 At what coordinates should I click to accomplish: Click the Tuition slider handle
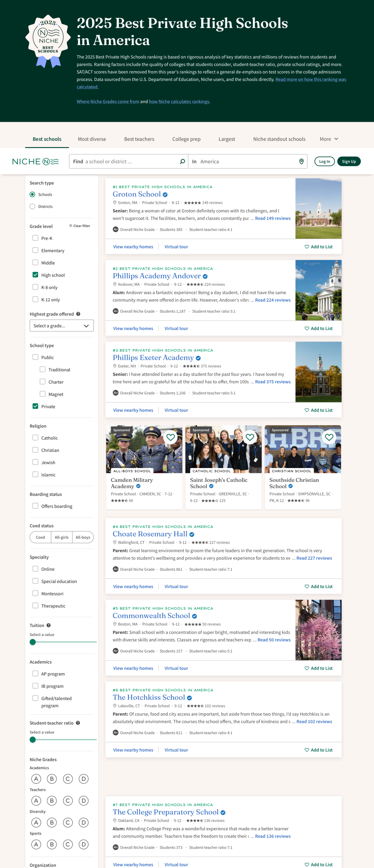(x=33, y=642)
